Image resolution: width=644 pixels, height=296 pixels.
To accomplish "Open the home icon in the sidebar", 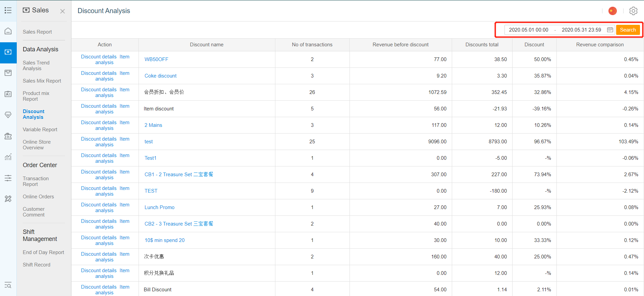I will click(x=8, y=31).
